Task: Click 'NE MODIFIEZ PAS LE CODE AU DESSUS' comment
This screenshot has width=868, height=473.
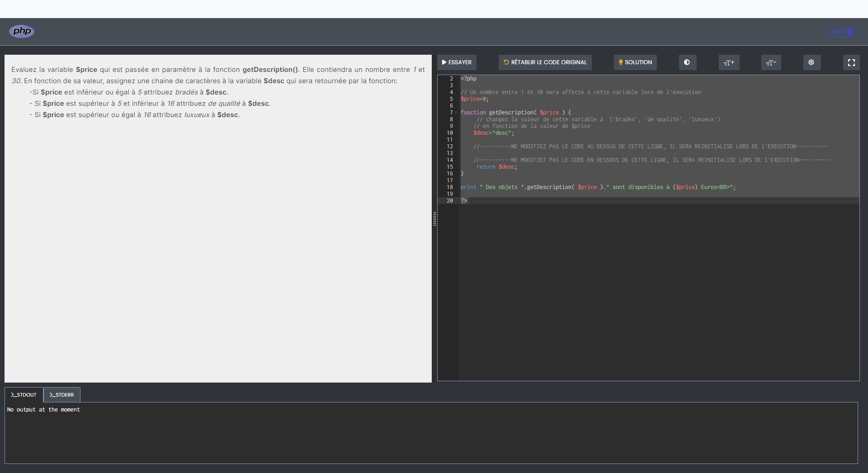Action: click(651, 147)
